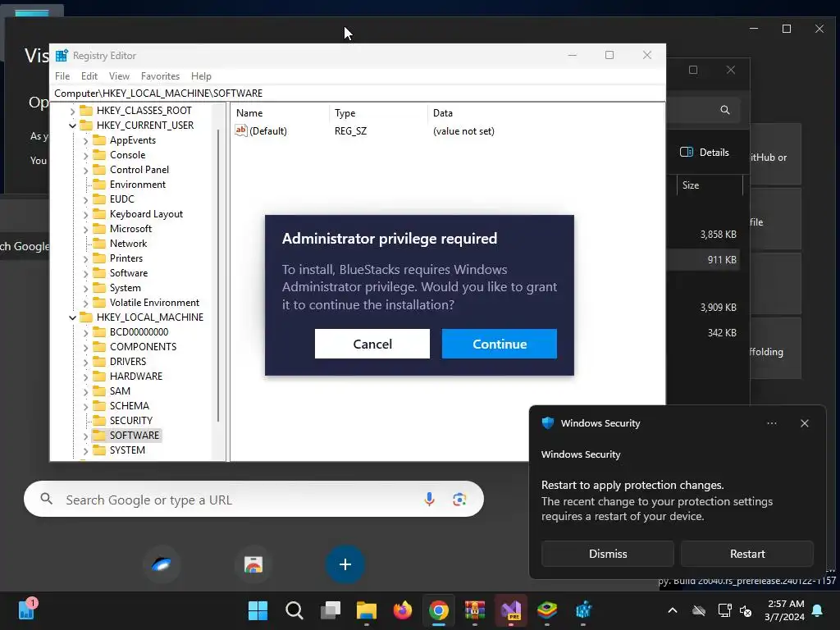Image resolution: width=840 pixels, height=630 pixels.
Task: Select Keyboard Layout key
Action: click(x=146, y=214)
